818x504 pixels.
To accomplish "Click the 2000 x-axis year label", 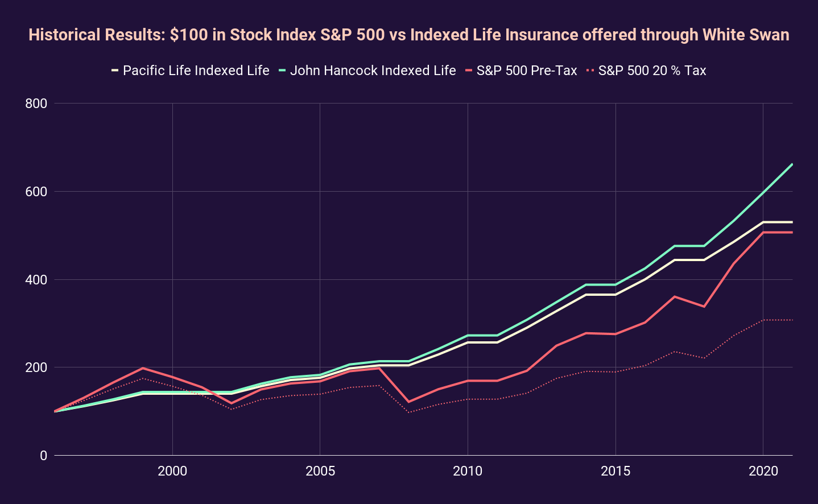I will click(x=172, y=471).
